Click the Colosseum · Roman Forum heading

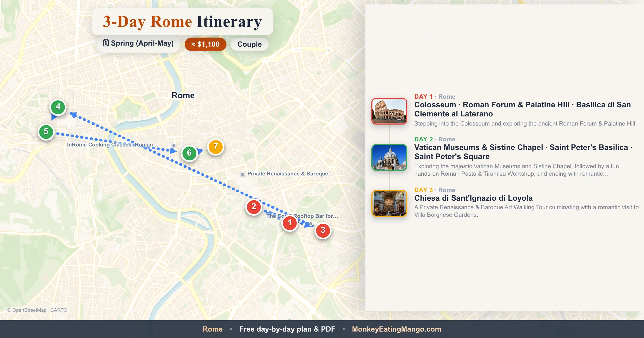[522, 109]
